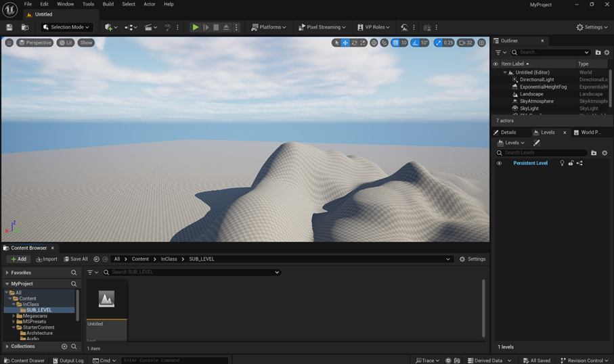Switch to the World Partition tab
Image resolution: width=614 pixels, height=364 pixels.
click(x=588, y=133)
